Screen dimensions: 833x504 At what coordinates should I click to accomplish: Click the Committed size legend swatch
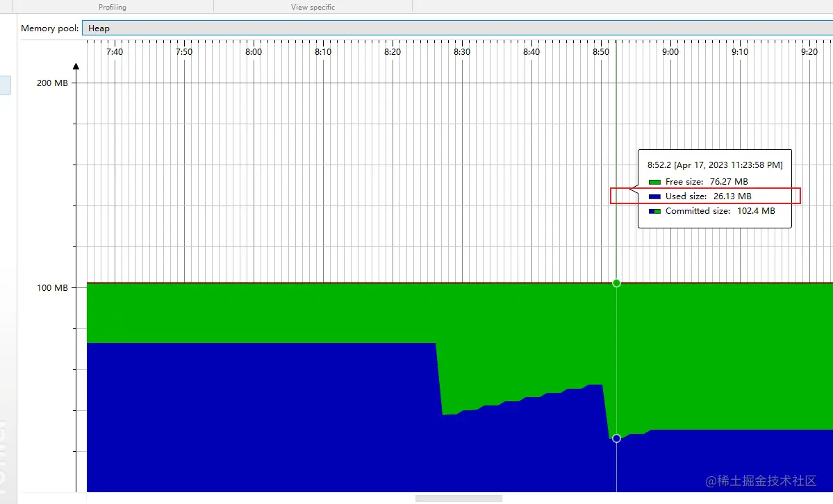(654, 211)
